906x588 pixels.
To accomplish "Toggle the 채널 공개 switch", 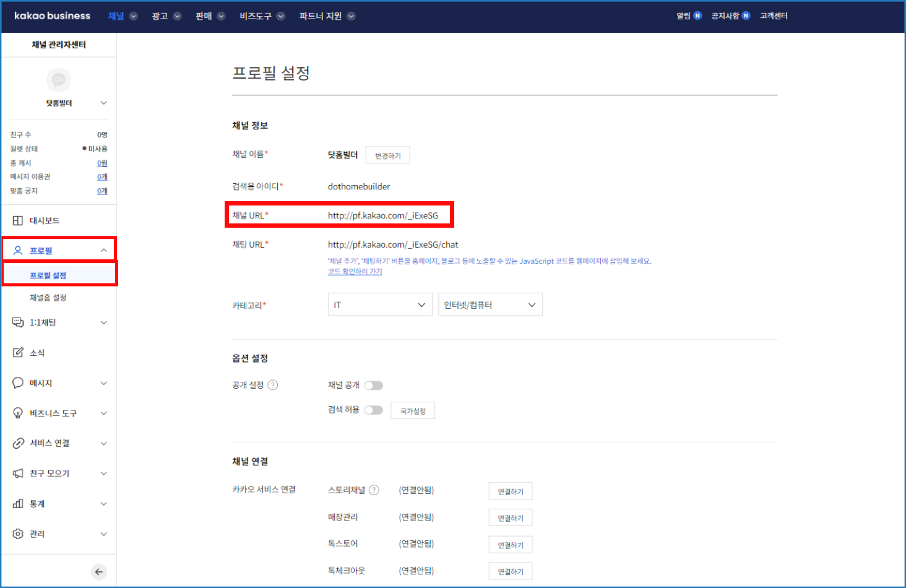I will point(373,386).
